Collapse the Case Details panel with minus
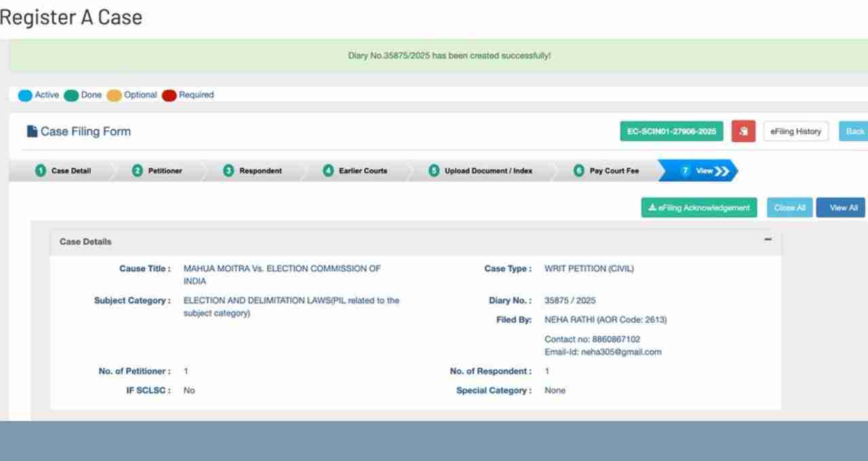Viewport: 868px width, 461px height. [x=768, y=240]
